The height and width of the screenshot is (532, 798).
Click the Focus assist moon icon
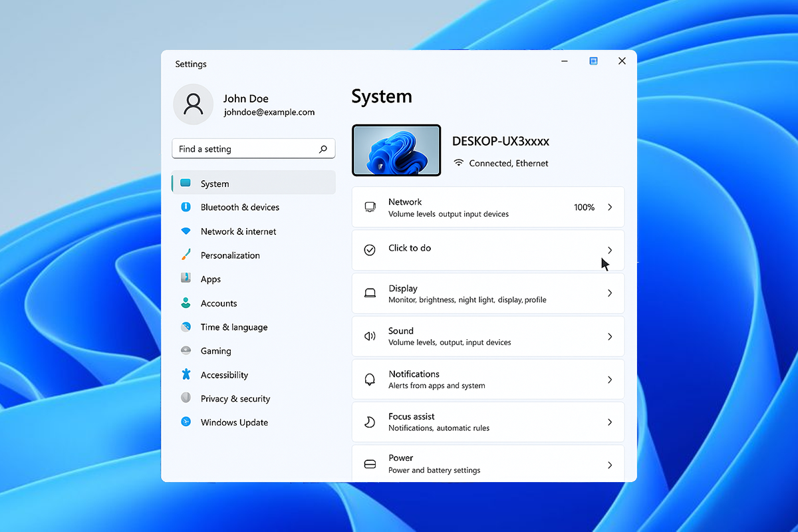pos(370,422)
